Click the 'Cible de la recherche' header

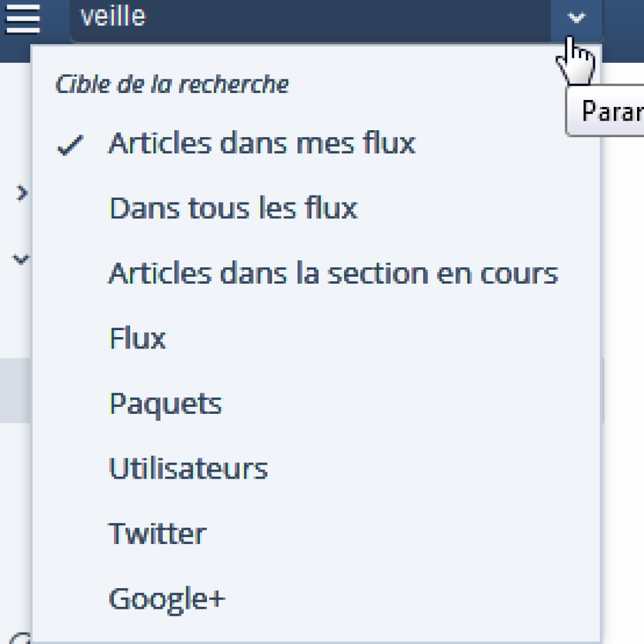(172, 84)
